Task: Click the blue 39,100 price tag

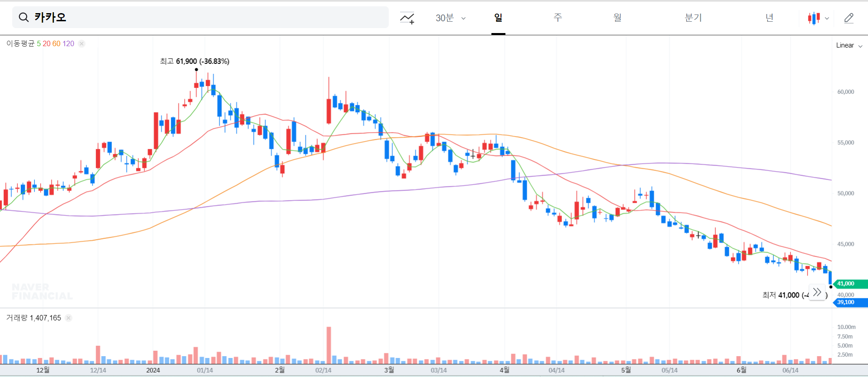Action: coord(850,302)
